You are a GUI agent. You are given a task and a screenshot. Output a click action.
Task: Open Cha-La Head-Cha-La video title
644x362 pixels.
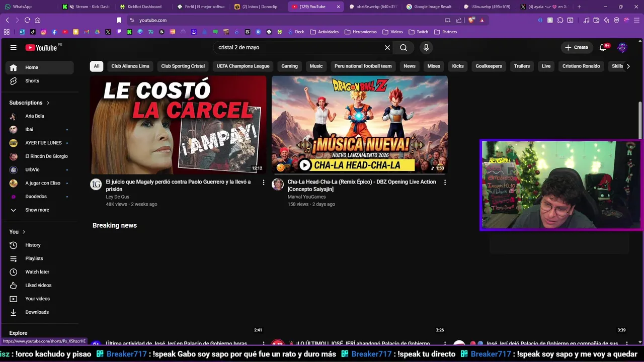362,186
